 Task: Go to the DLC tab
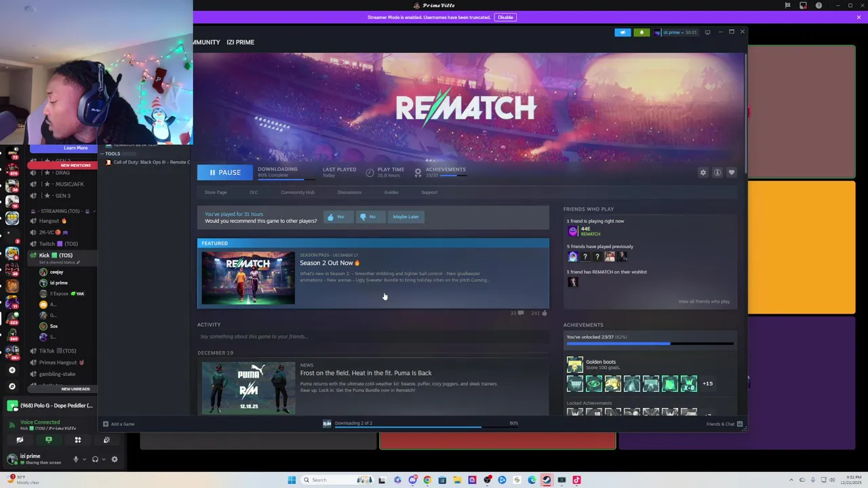pos(254,192)
